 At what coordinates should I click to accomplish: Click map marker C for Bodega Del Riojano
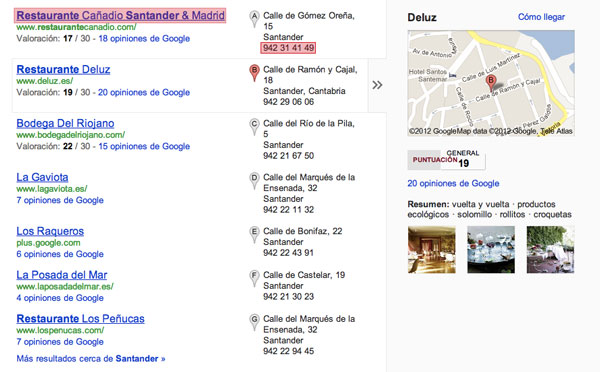point(254,127)
